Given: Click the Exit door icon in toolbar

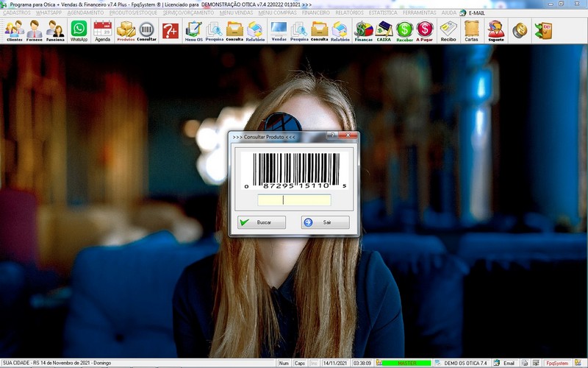Looking at the screenshot, I should pyautogui.click(x=544, y=30).
